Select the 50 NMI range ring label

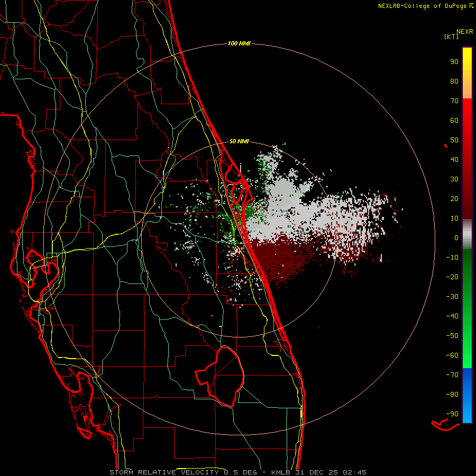click(x=239, y=141)
